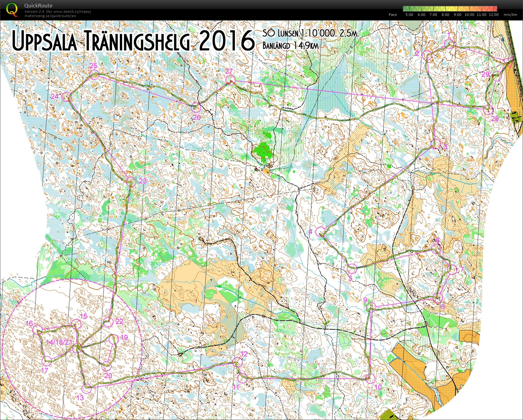Click the Banlängd 14.9km text

(291, 45)
